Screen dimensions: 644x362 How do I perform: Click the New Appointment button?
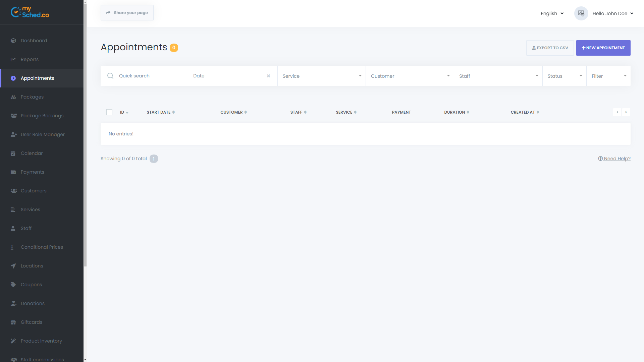coord(603,48)
